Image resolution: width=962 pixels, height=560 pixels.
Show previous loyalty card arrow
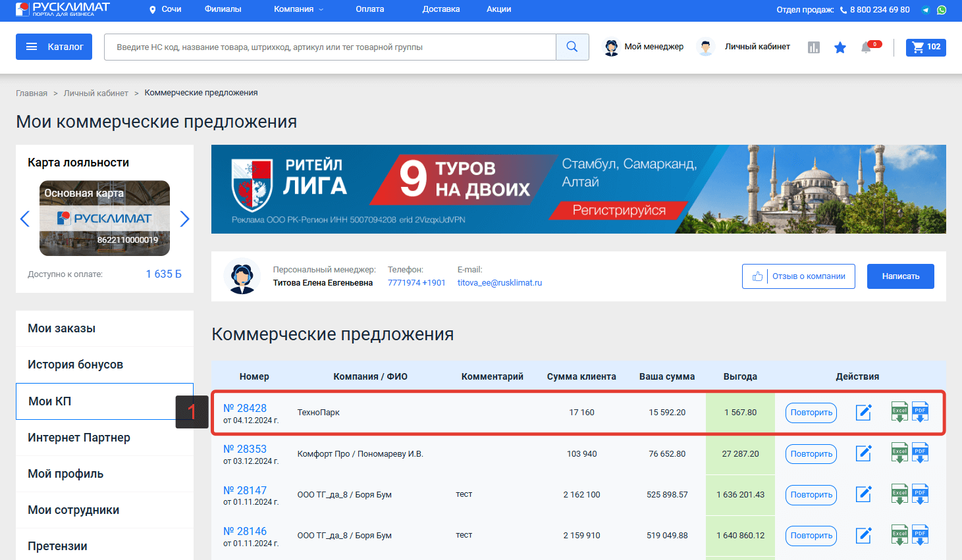pos(25,218)
